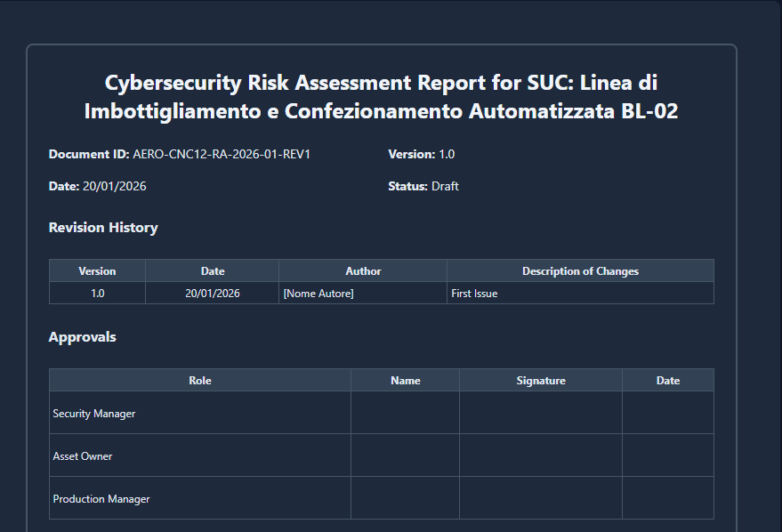Click the Revision History section heading

click(x=103, y=228)
